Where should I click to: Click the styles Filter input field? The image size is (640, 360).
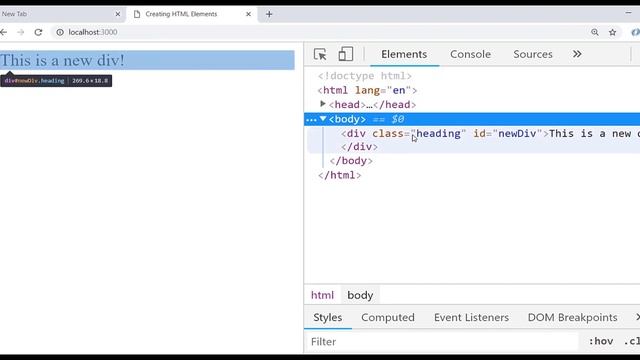coord(442,342)
